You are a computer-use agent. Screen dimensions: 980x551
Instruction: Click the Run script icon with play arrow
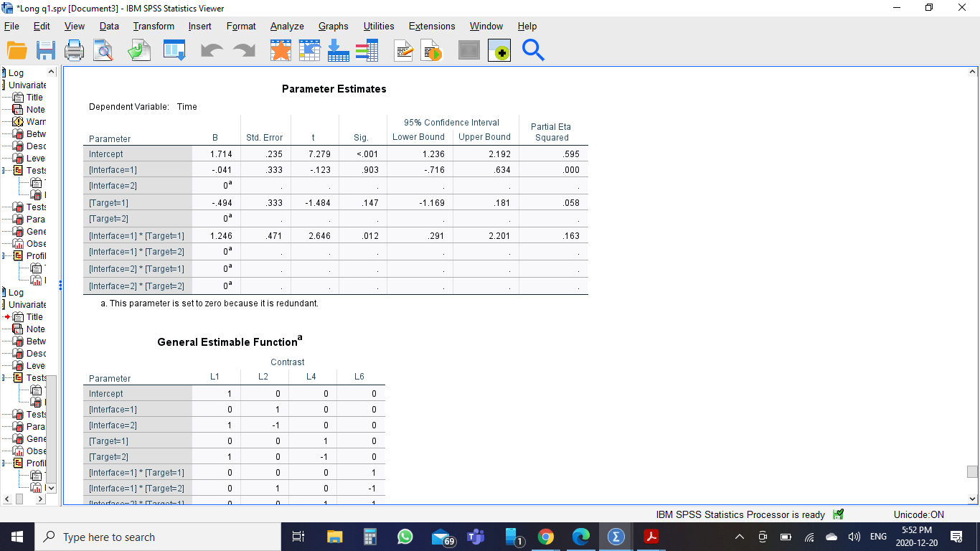432,51
